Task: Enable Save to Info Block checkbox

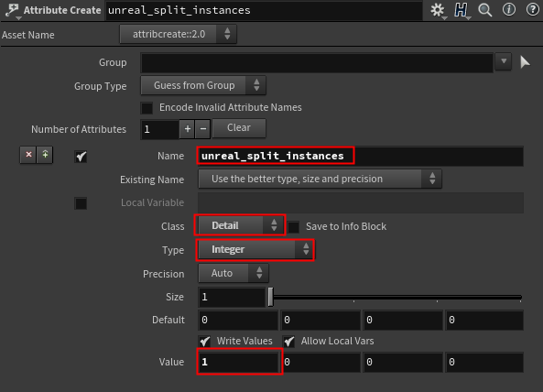Action: pyautogui.click(x=294, y=227)
